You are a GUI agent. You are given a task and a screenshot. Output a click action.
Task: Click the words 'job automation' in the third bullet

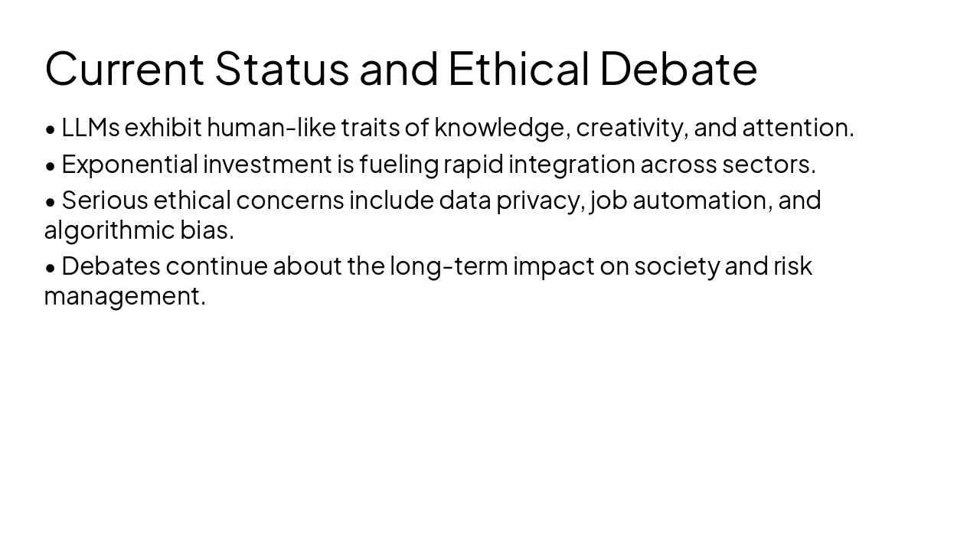click(x=679, y=200)
